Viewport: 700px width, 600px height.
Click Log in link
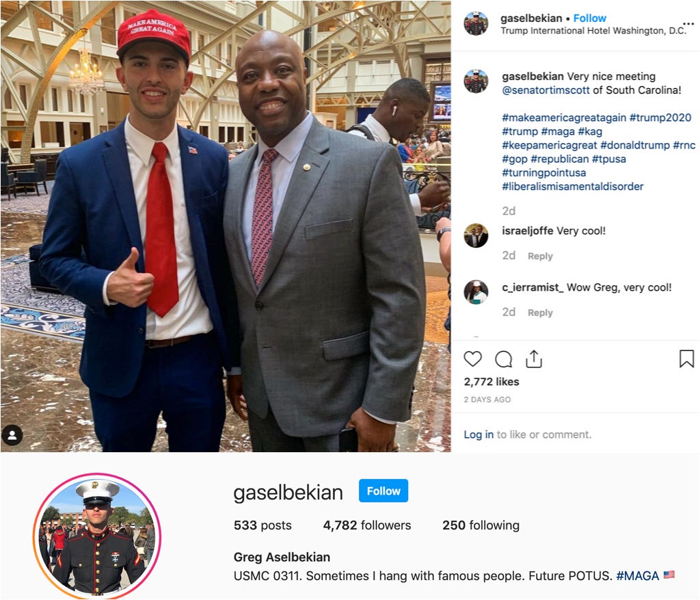tap(479, 434)
